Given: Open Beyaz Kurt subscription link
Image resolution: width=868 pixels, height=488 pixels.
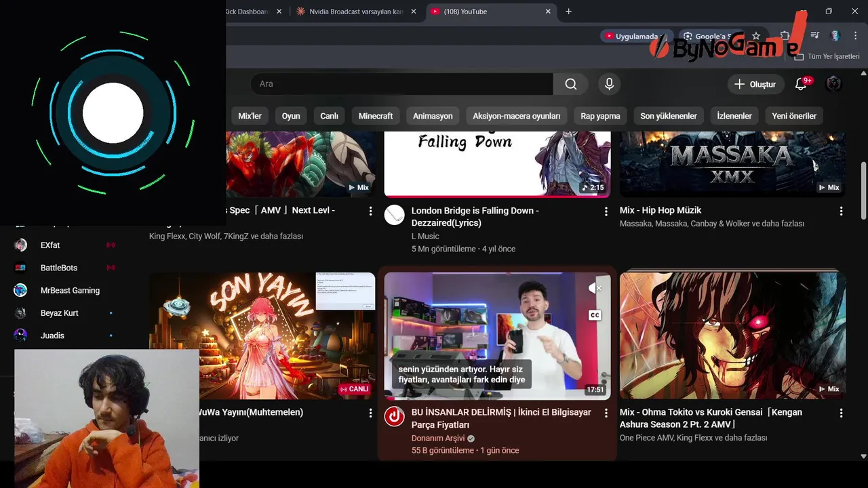Looking at the screenshot, I should coord(60,313).
